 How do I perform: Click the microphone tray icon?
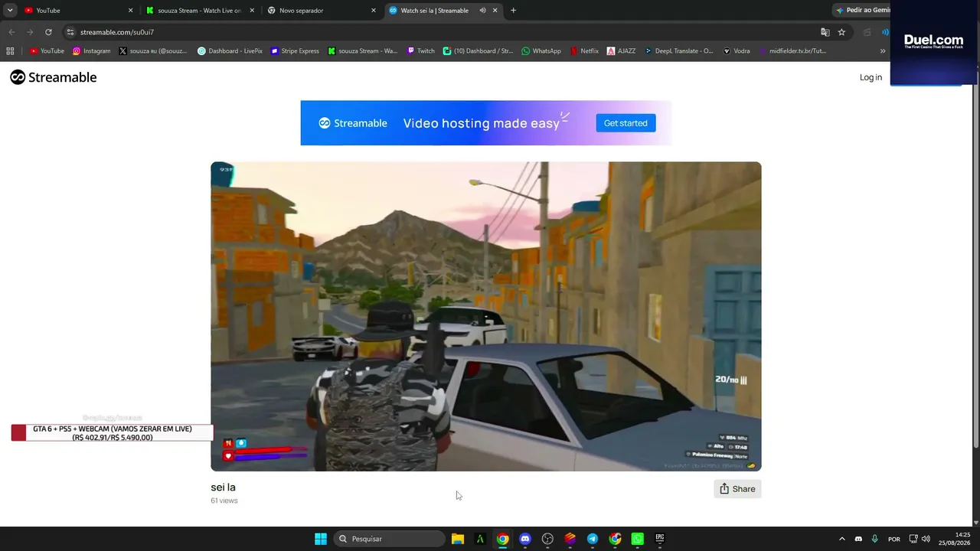point(874,539)
